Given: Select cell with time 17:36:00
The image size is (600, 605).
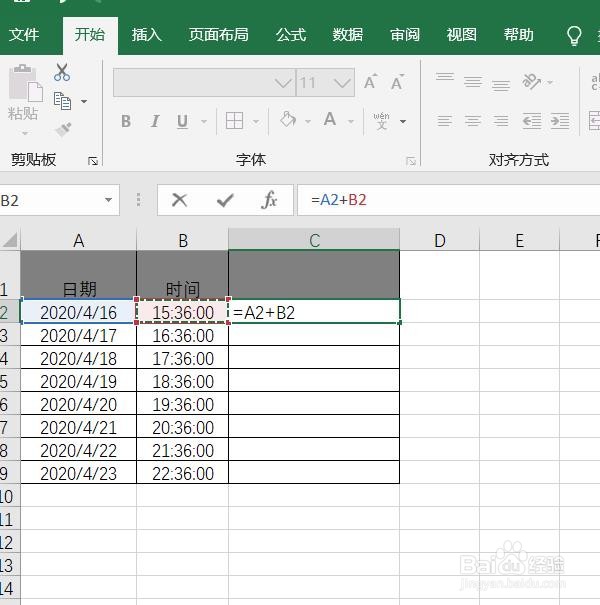Looking at the screenshot, I should click(x=183, y=358).
